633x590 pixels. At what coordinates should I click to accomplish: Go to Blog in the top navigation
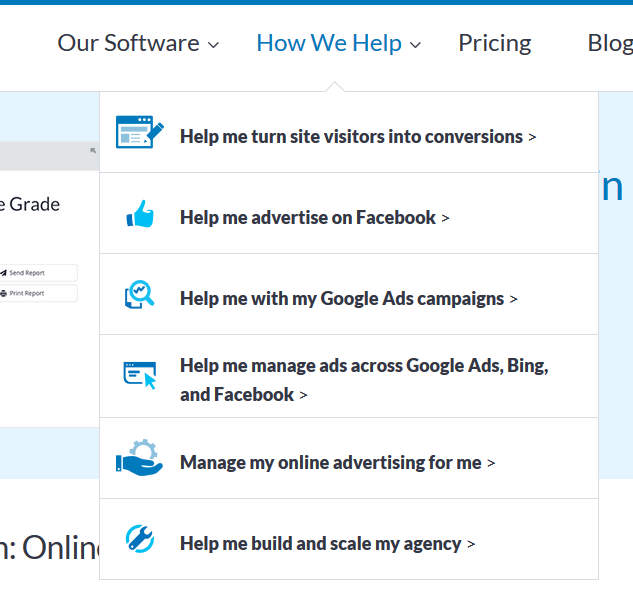tap(609, 43)
